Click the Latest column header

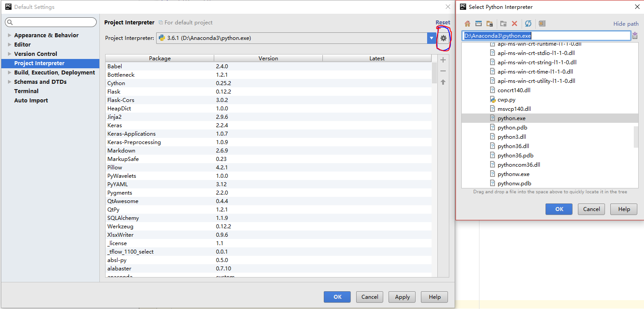click(x=377, y=58)
